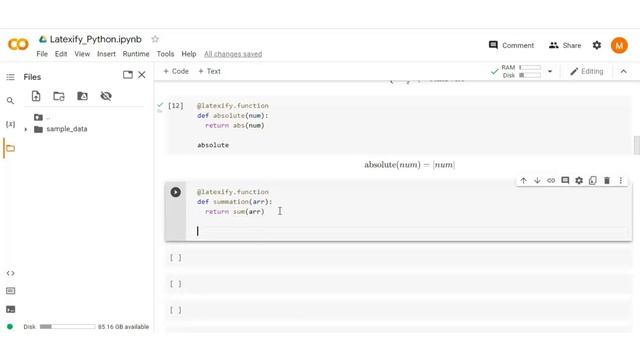Open Find and replace sidebar icon

10,100
